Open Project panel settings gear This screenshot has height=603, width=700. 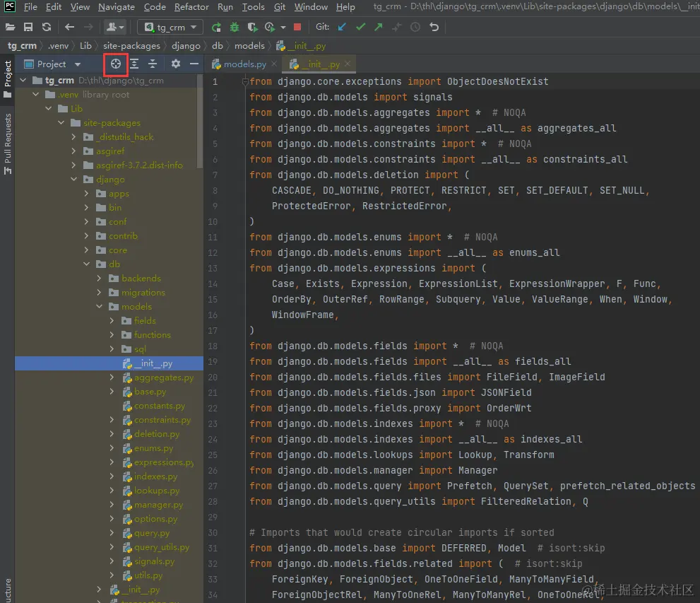176,64
